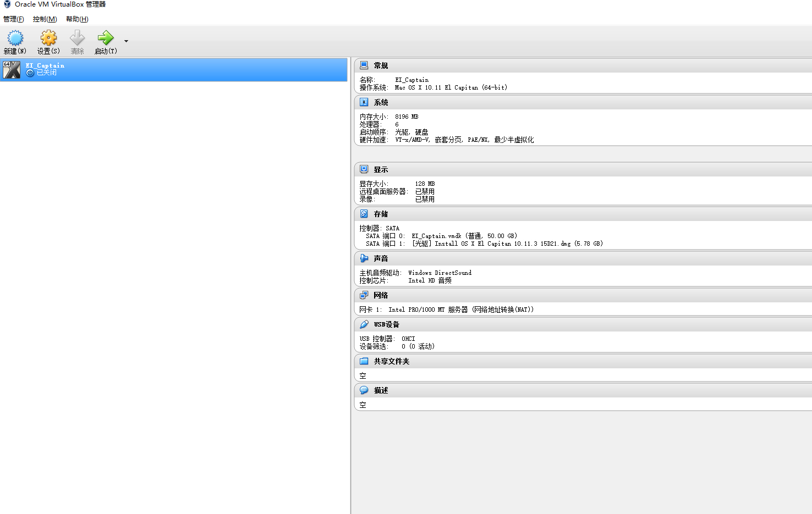Image resolution: width=812 pixels, height=514 pixels.
Task: Open the 帮助(H) menu
Action: [x=77, y=19]
